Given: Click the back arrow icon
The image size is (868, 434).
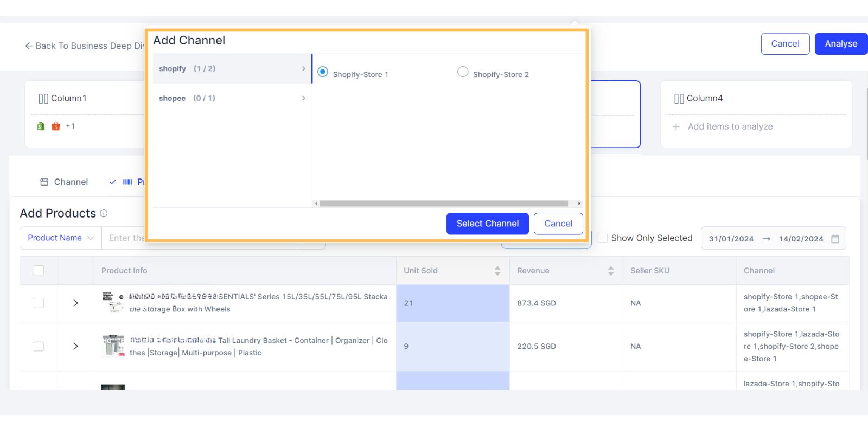Looking at the screenshot, I should [29, 46].
